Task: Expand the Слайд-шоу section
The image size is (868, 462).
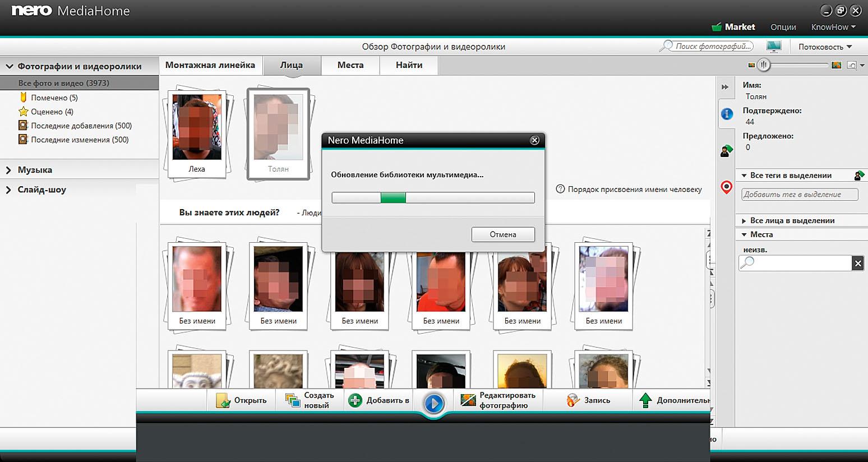Action: coord(9,190)
